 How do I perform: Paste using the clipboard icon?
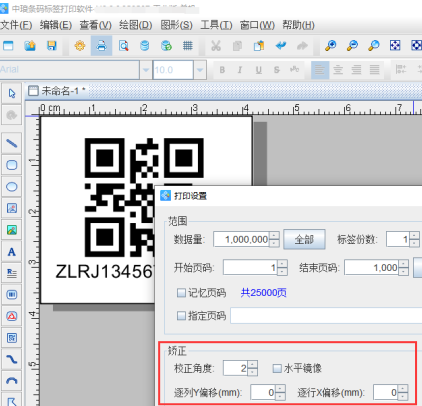click(x=259, y=45)
